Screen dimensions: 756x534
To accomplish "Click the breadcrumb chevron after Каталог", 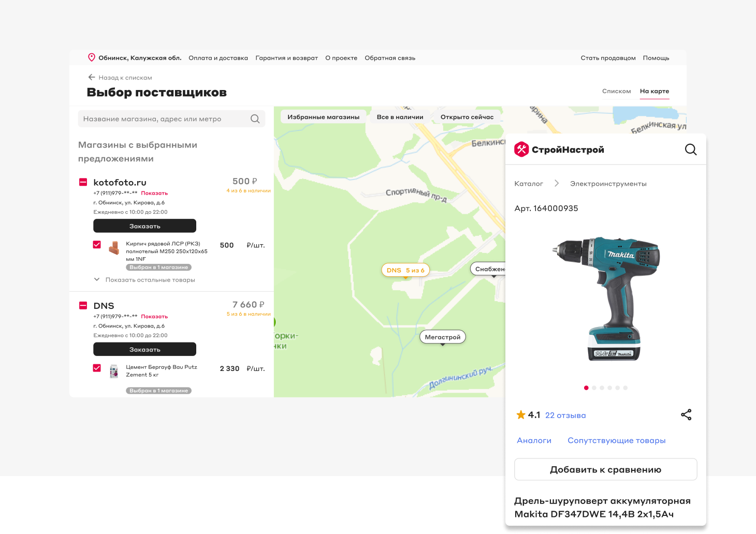I will (x=557, y=183).
